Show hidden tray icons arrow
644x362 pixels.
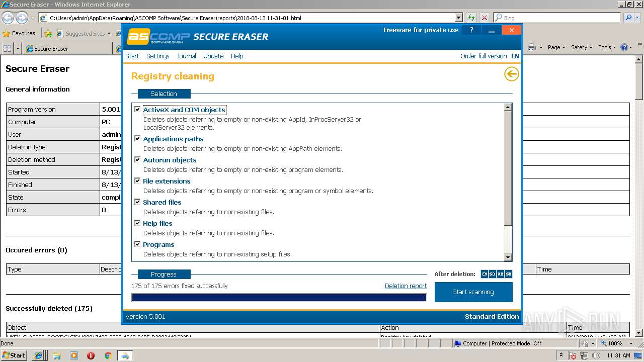[x=561, y=355]
